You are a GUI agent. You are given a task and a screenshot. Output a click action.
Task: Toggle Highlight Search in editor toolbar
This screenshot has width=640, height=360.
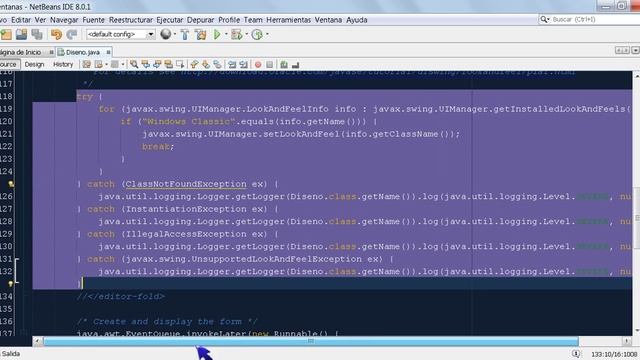tap(169, 64)
